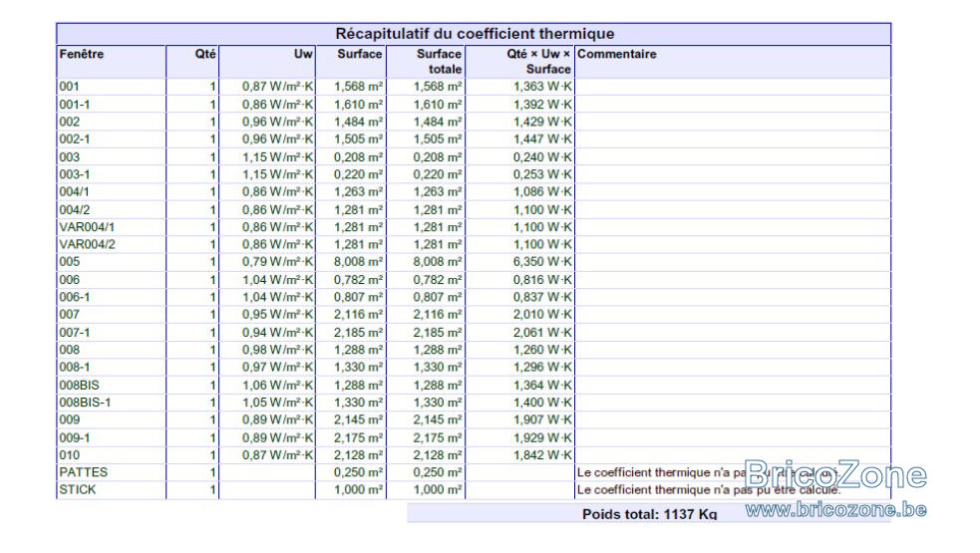Click the STICK row comment text
Image resolution: width=980 pixels, height=553 pixels.
coord(709,490)
